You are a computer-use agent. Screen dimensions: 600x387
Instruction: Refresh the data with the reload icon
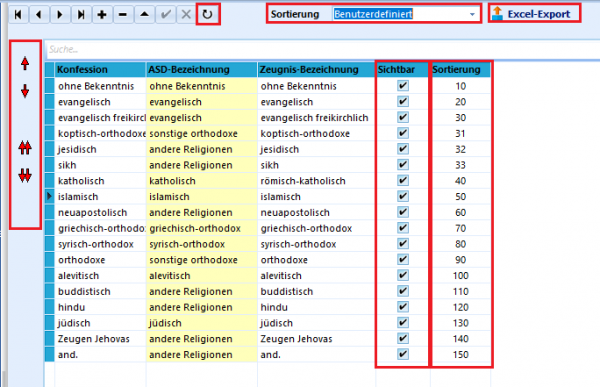click(207, 15)
